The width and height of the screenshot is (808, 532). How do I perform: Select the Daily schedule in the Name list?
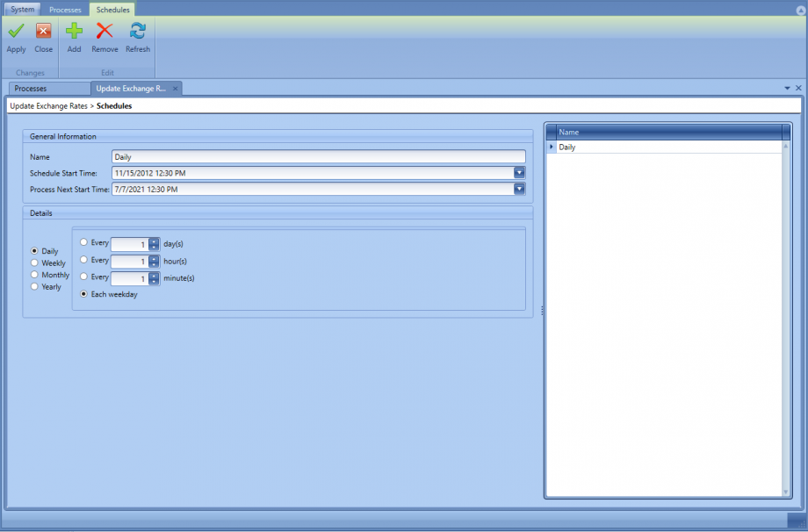click(x=566, y=147)
